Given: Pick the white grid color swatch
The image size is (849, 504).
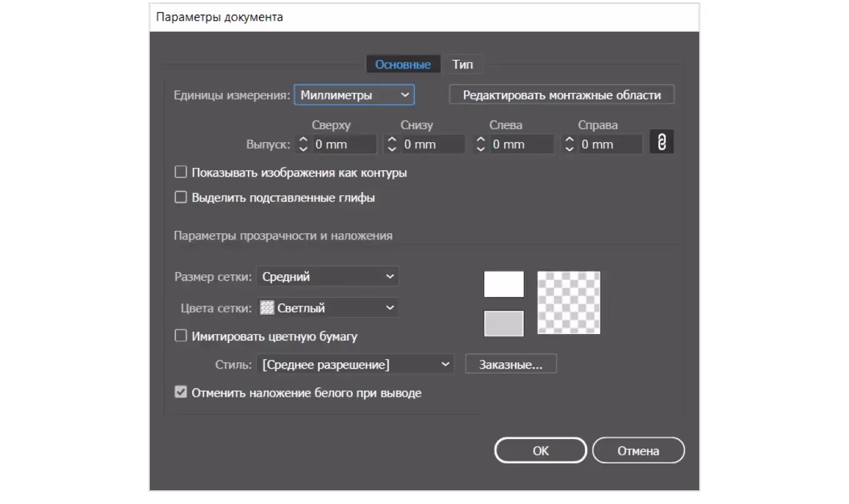Looking at the screenshot, I should click(504, 284).
